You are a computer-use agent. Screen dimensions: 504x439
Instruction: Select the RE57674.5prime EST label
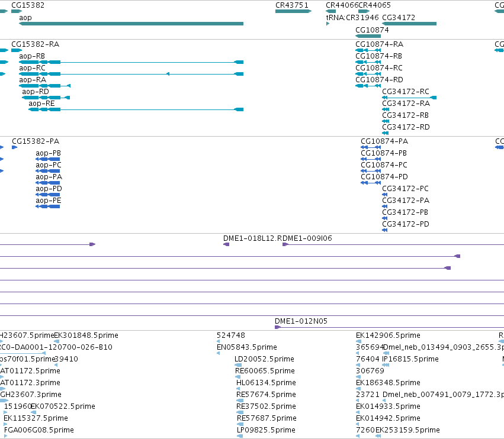[266, 395]
